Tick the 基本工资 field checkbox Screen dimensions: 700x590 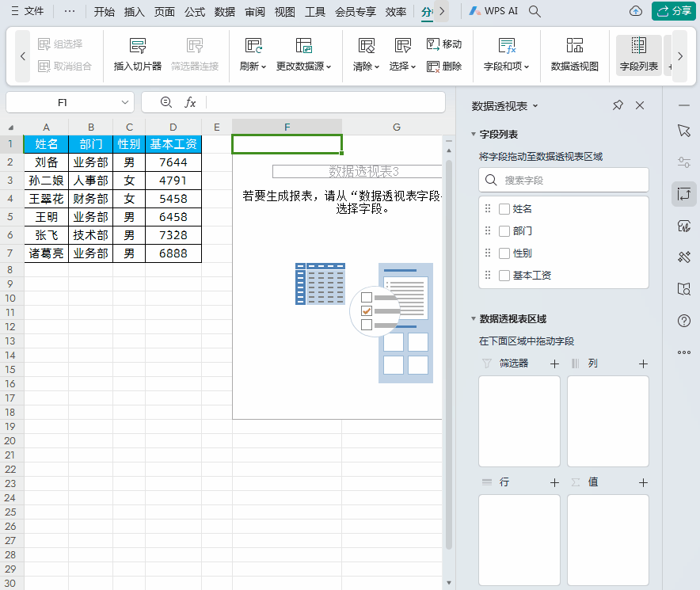504,276
